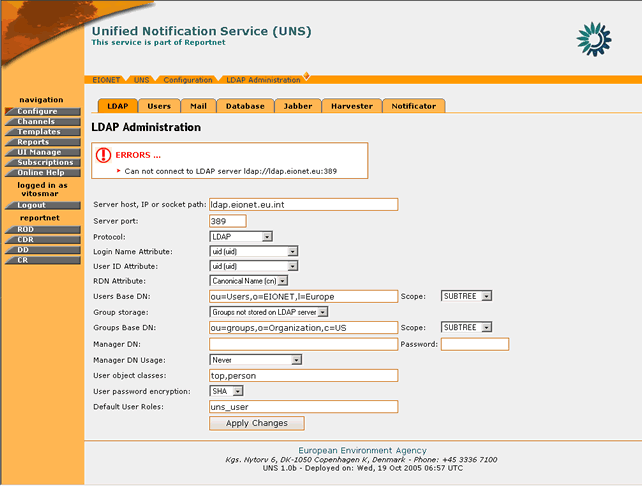This screenshot has width=642, height=486.
Task: Select the LDAP tab
Action: 118,106
